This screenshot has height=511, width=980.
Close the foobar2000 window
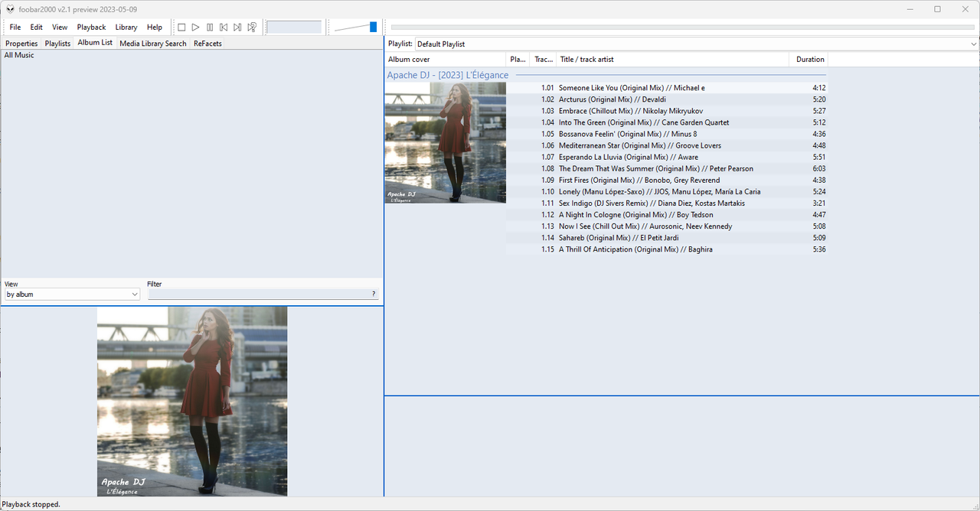point(964,9)
